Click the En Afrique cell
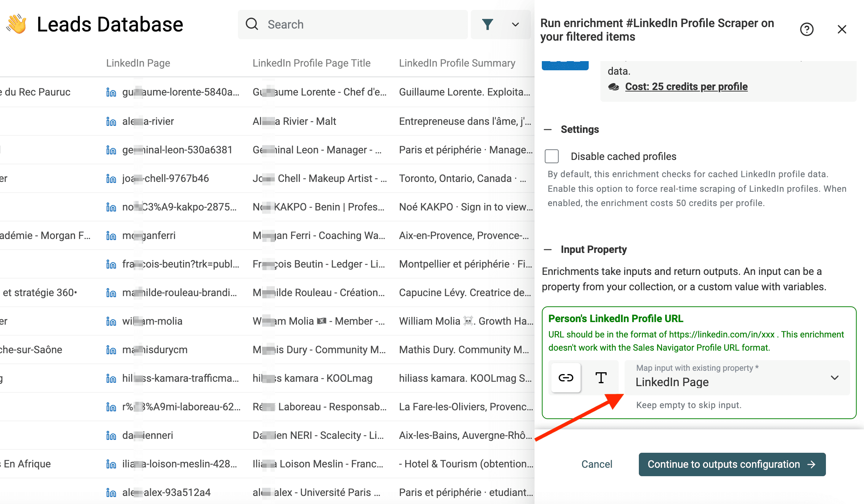 pos(25,464)
